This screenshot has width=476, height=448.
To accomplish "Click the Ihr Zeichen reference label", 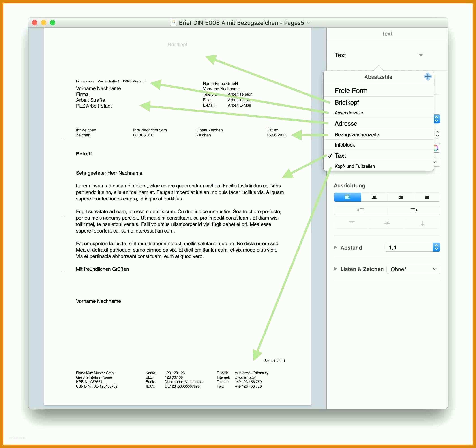I will click(86, 130).
